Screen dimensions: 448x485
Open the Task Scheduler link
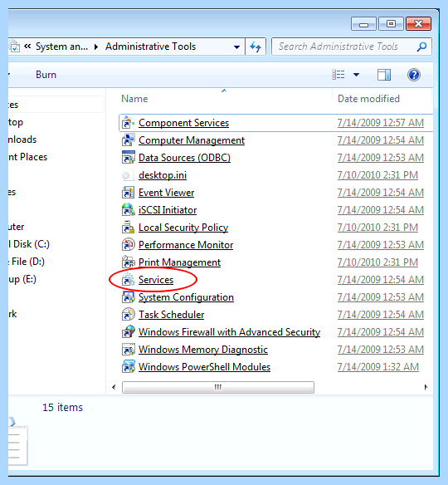[171, 314]
